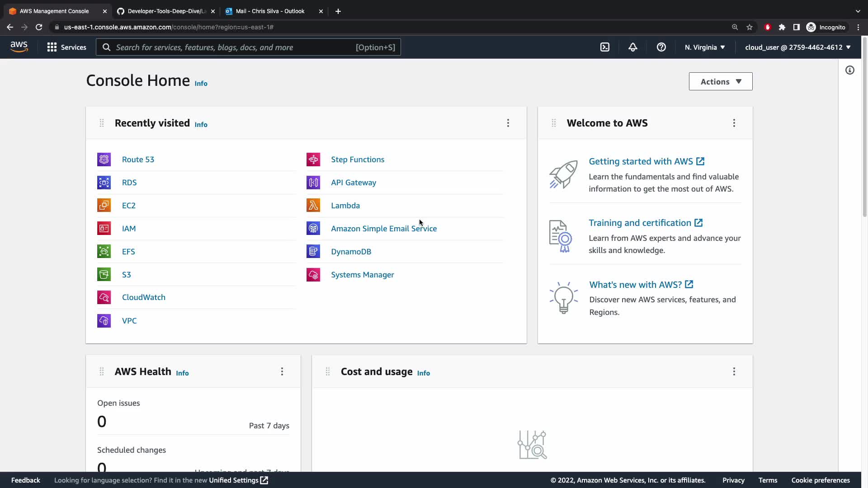Open the Systems Manager link

362,275
